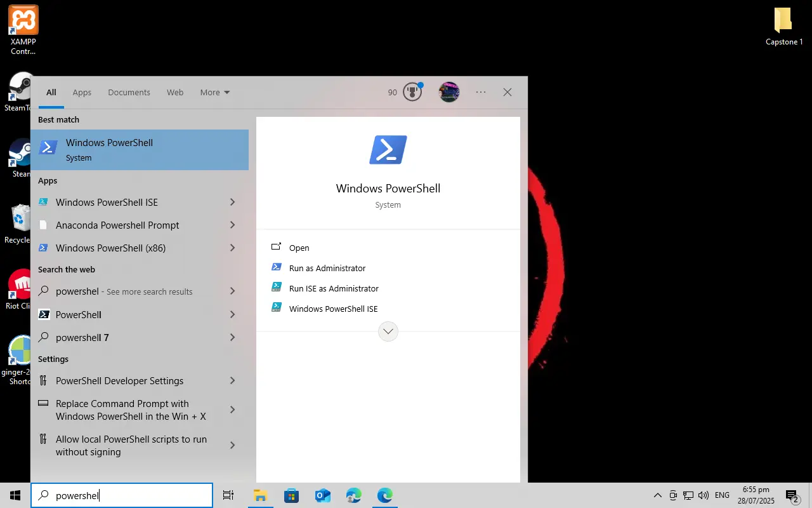Click the ENG language indicator
812x508 pixels.
tap(722, 495)
